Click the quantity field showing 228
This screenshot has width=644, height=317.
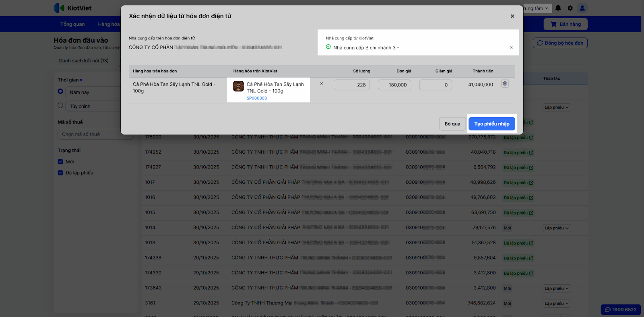pyautogui.click(x=352, y=85)
